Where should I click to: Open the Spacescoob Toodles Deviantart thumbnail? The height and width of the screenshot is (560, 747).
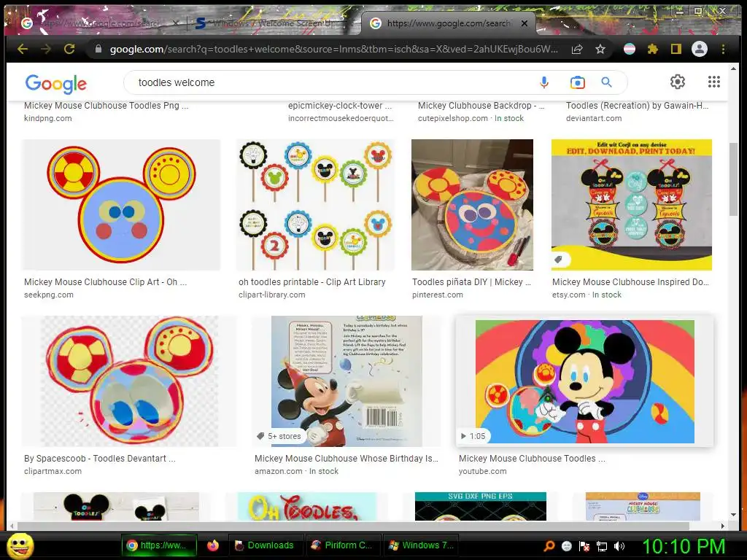128,381
